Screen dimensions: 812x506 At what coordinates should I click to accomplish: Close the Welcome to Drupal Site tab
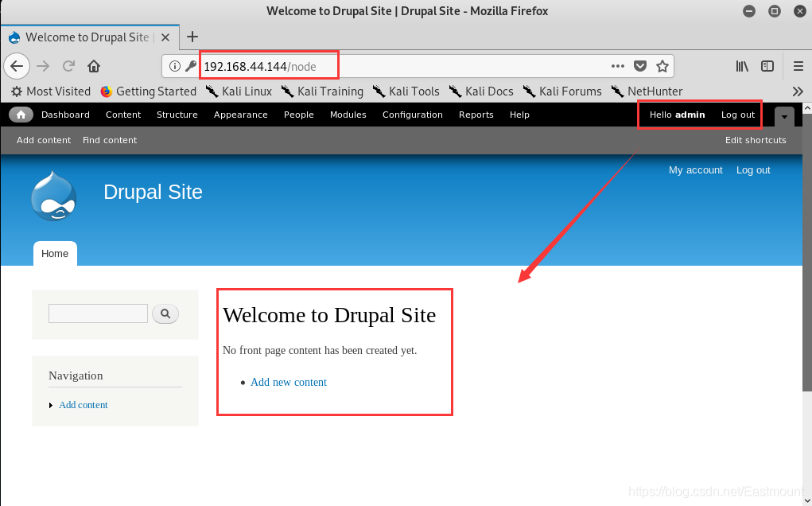pyautogui.click(x=165, y=37)
